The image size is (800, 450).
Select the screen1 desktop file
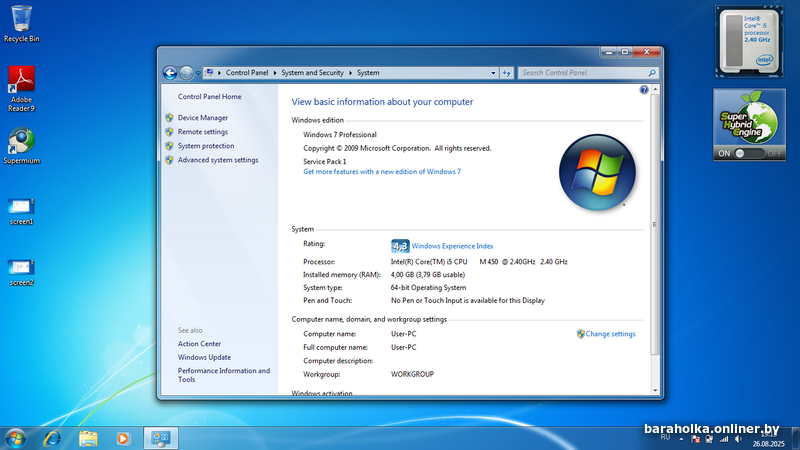[21, 212]
